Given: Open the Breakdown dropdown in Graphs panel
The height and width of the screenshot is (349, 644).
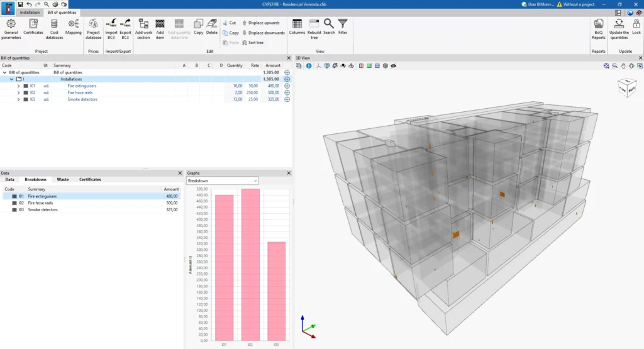Looking at the screenshot, I should (222, 180).
